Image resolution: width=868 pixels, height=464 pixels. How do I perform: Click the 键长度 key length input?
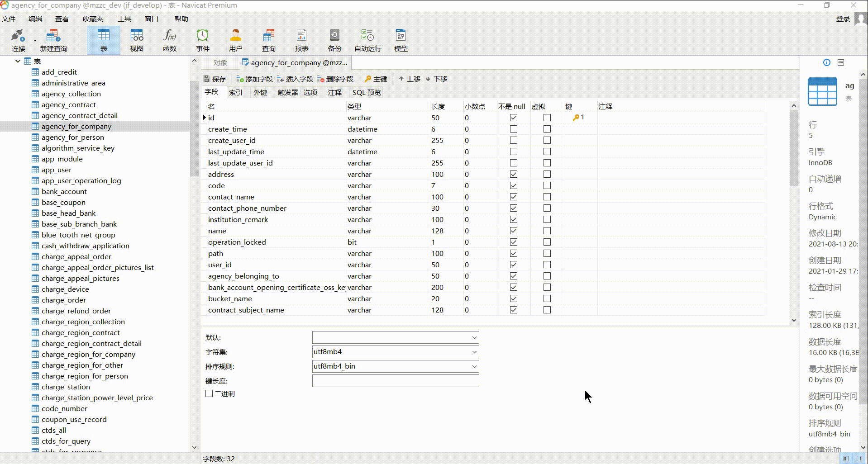[396, 381]
